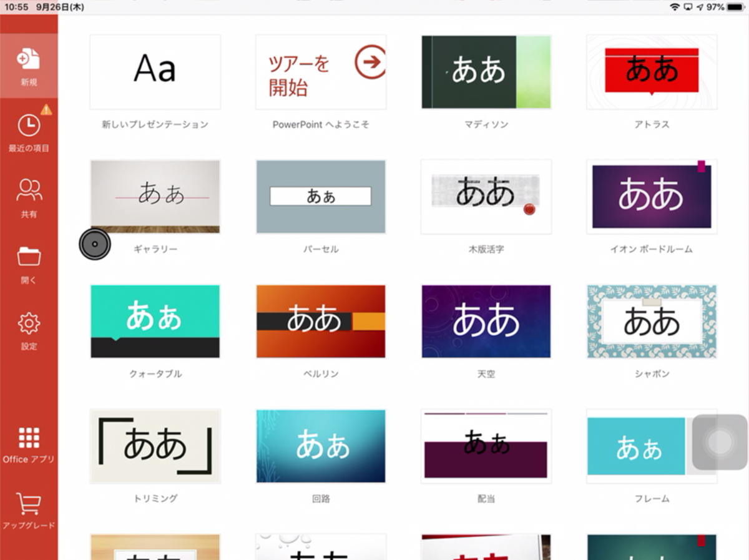Create 新しいプレゼンテーション blank presentation
The image size is (749, 560).
155,72
